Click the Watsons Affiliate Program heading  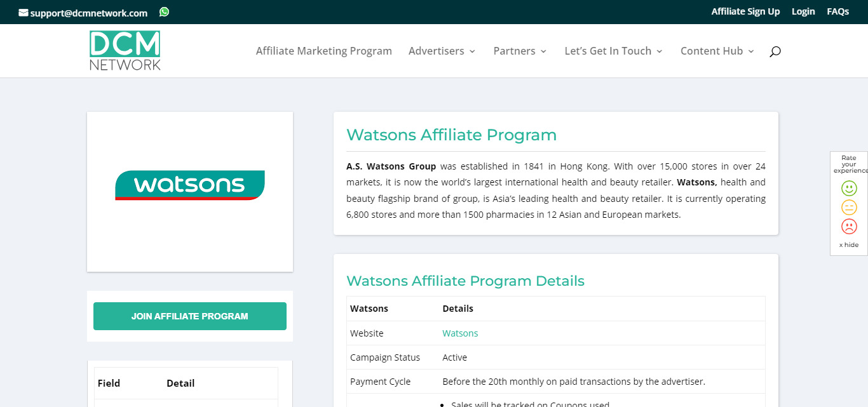click(x=451, y=135)
